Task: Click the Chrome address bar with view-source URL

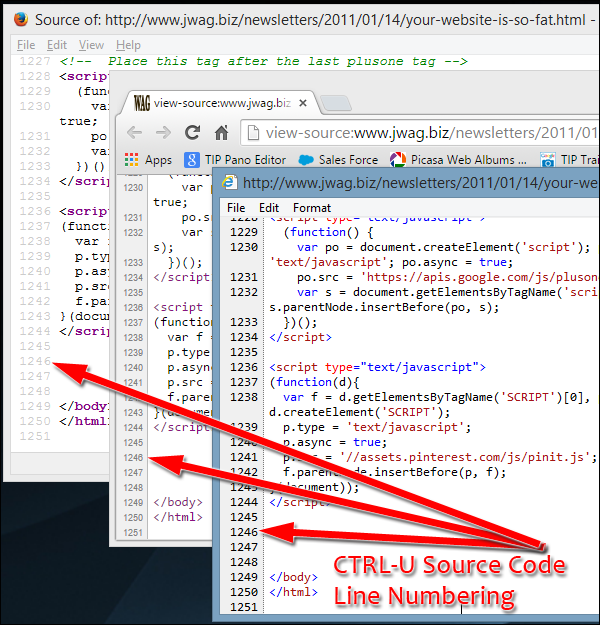Action: tap(419, 133)
